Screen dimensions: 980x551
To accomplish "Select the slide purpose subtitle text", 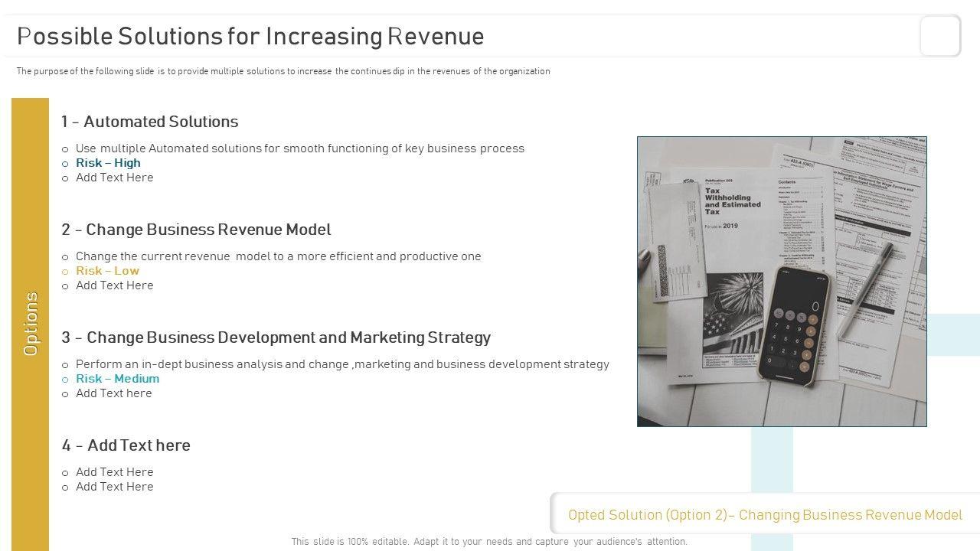I will coord(283,71).
